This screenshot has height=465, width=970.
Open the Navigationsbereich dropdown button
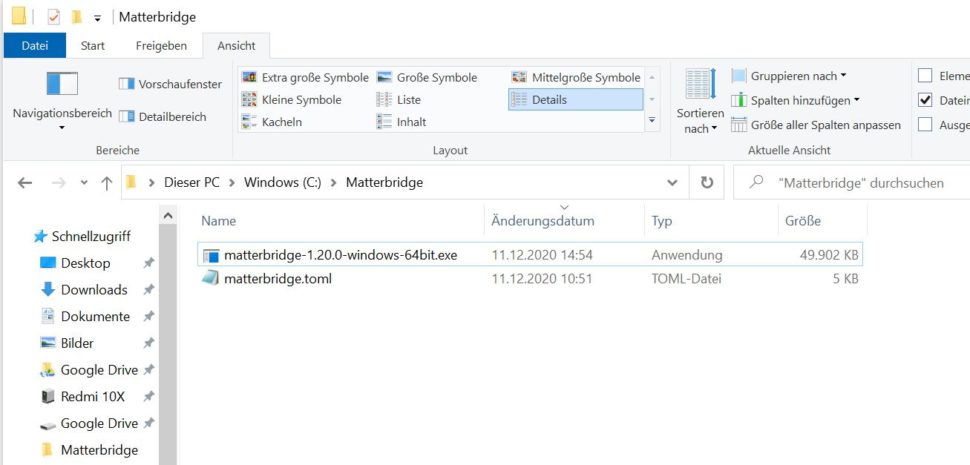pyautogui.click(x=62, y=99)
